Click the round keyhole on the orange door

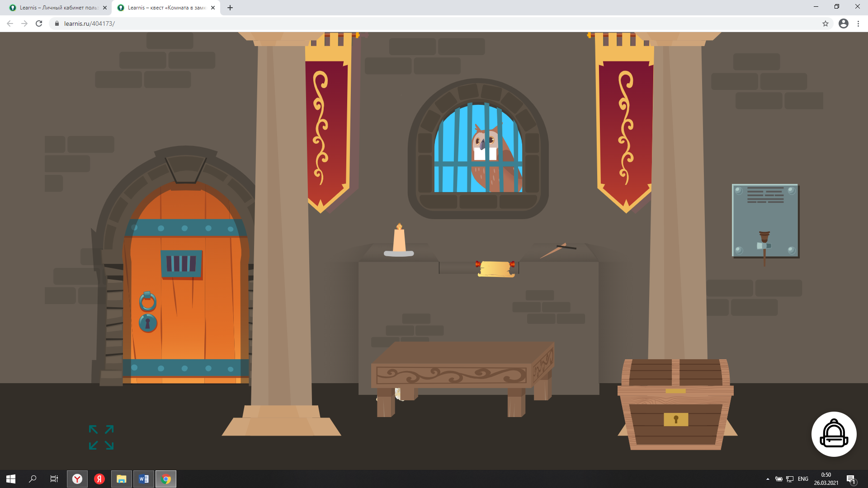pos(148,324)
